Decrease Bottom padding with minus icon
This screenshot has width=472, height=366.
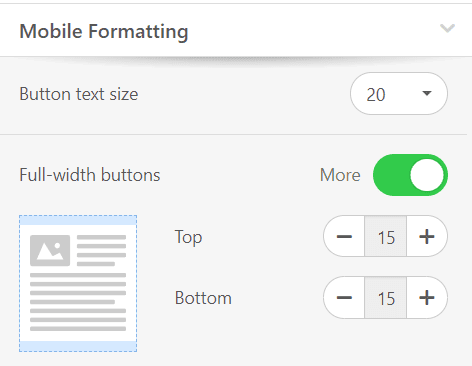click(x=344, y=297)
